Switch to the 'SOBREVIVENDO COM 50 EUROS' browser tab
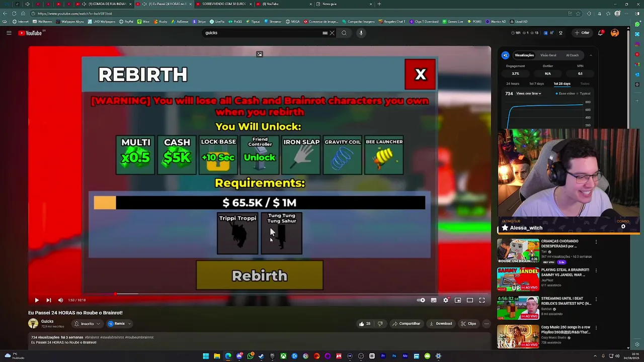Viewport: 644px width, 362px height. pos(223,4)
